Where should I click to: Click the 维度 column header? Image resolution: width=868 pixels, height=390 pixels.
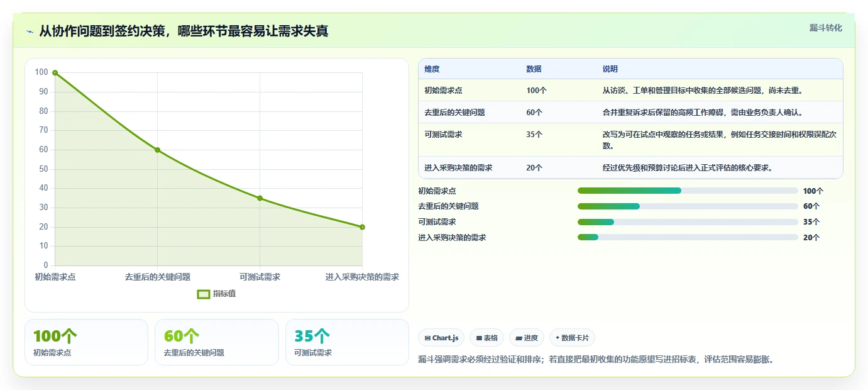432,69
